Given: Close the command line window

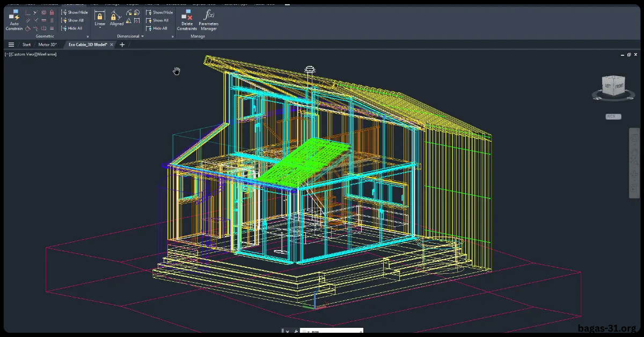Looking at the screenshot, I should 287,331.
